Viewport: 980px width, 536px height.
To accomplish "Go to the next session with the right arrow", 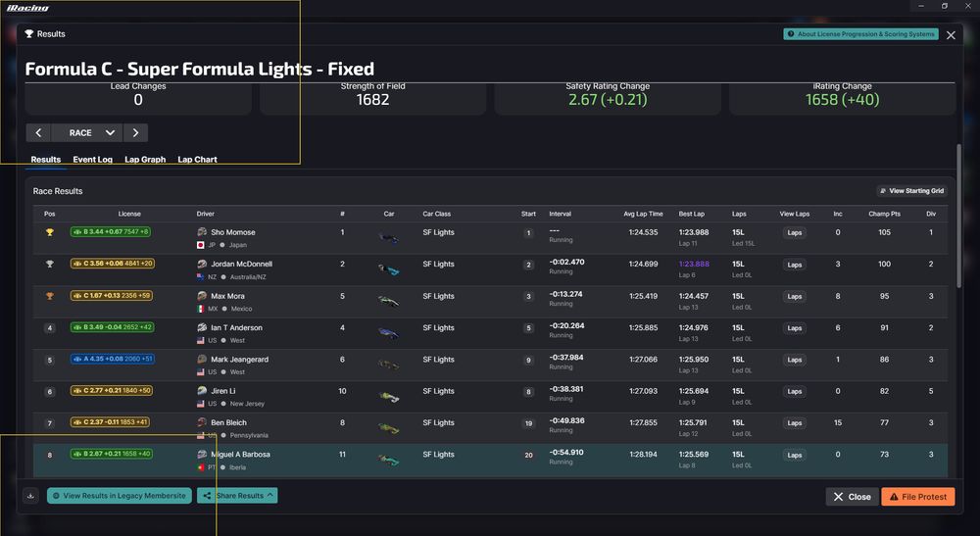I will pyautogui.click(x=135, y=133).
